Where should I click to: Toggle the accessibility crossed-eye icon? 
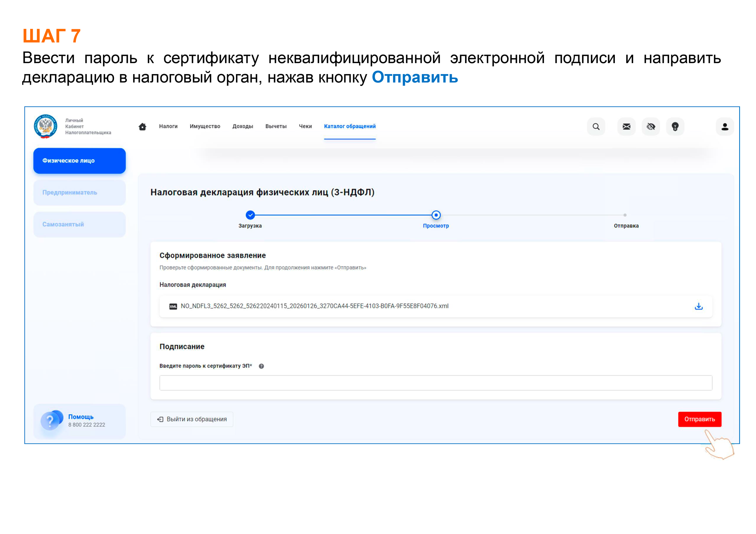(x=651, y=126)
